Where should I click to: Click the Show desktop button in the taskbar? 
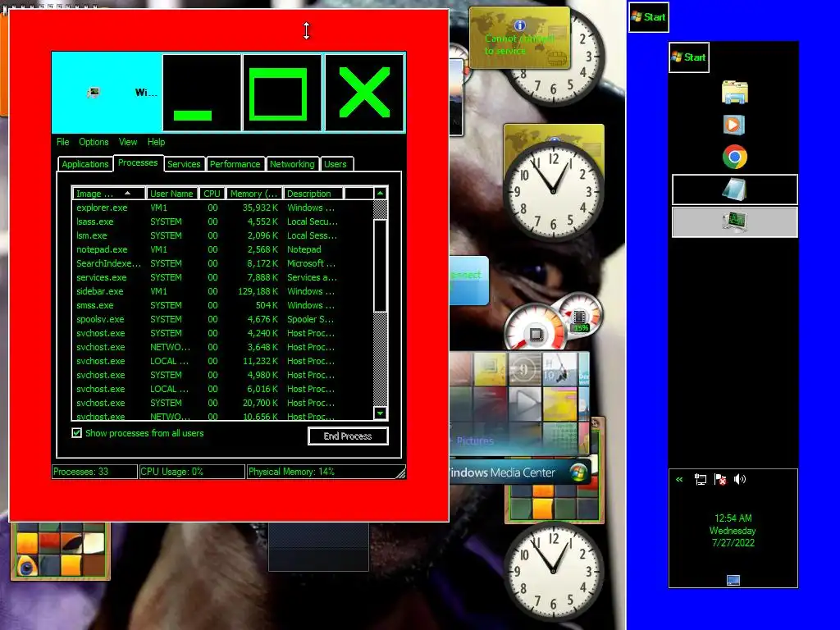733,580
